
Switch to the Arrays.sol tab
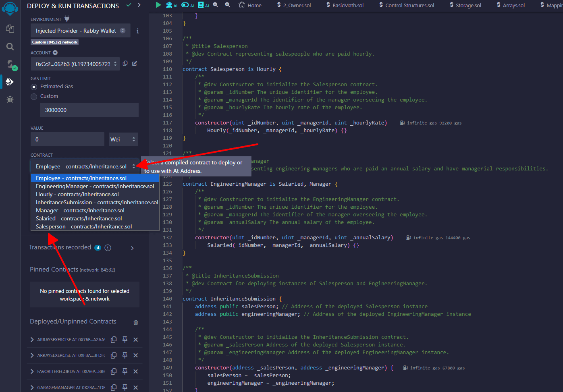tap(511, 5)
